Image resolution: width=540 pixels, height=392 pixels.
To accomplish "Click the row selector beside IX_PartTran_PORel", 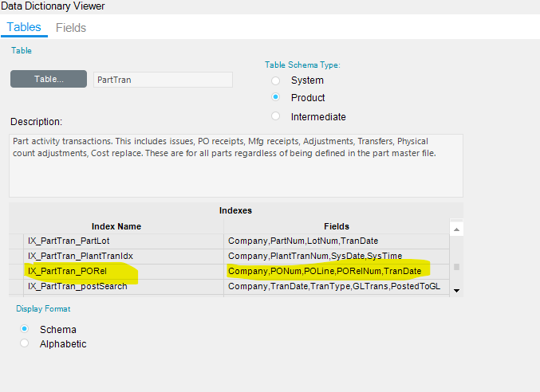I will 16,272.
